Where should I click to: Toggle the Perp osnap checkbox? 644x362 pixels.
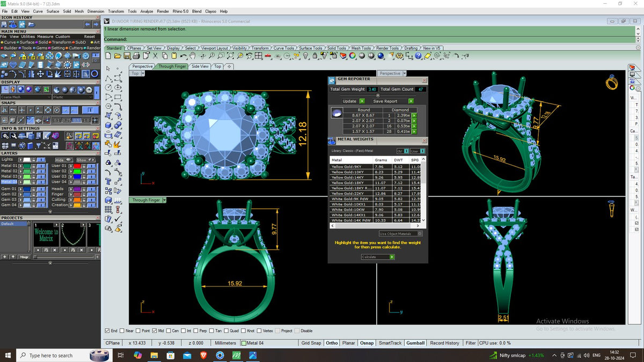196,331
